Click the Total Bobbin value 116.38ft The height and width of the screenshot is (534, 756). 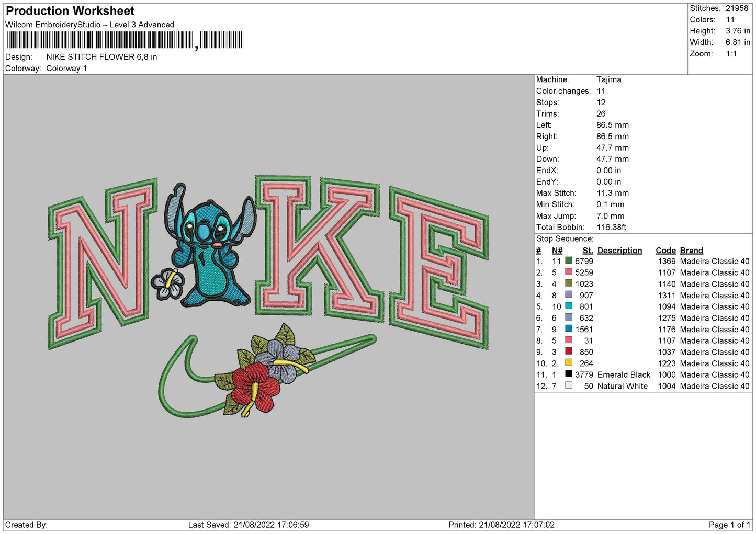tap(612, 228)
